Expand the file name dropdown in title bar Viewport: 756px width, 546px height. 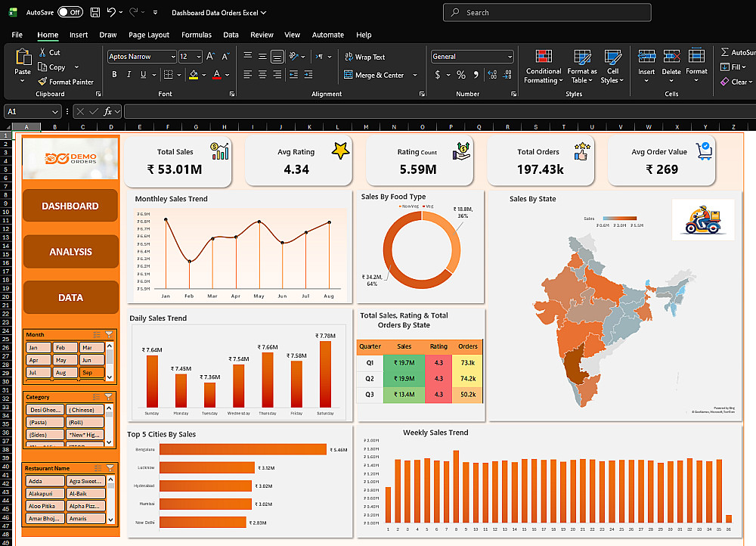(263, 13)
